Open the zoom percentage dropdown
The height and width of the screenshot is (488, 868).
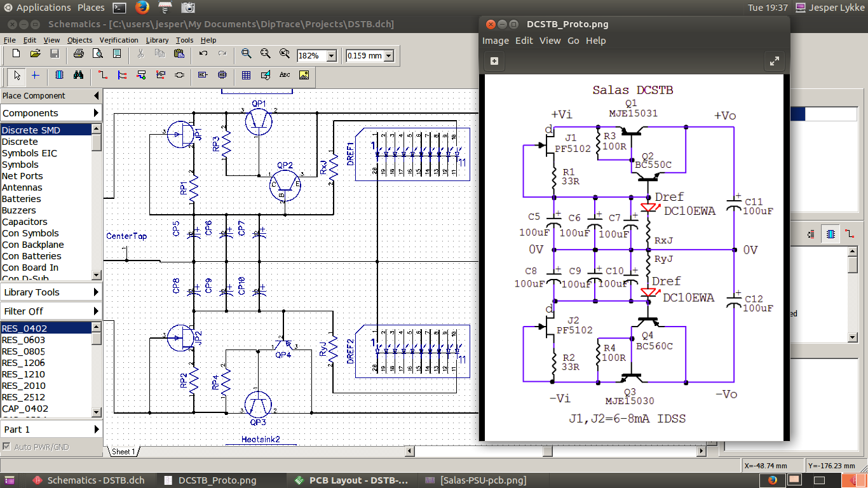[x=331, y=56]
